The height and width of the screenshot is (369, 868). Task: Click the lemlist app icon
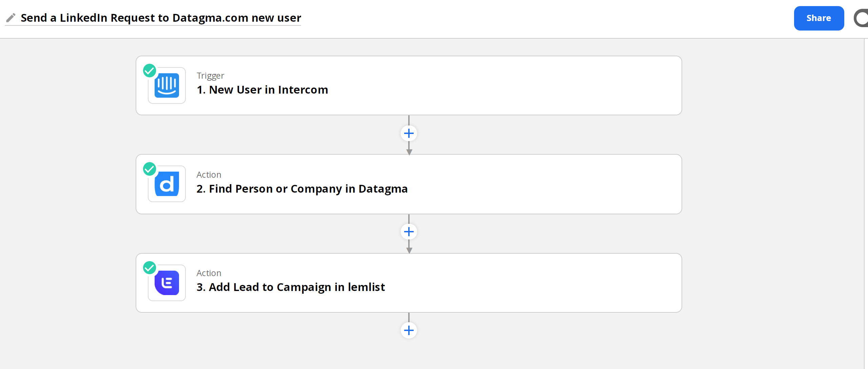[x=167, y=283]
